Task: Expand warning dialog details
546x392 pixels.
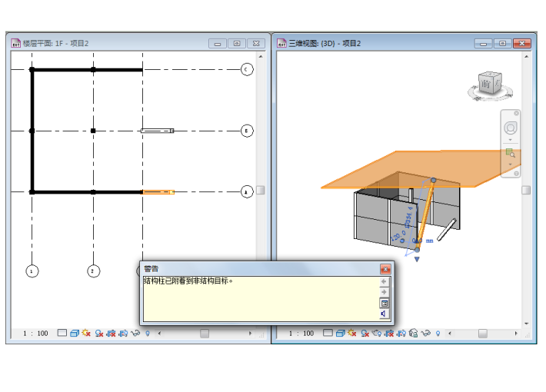Action: tap(385, 303)
